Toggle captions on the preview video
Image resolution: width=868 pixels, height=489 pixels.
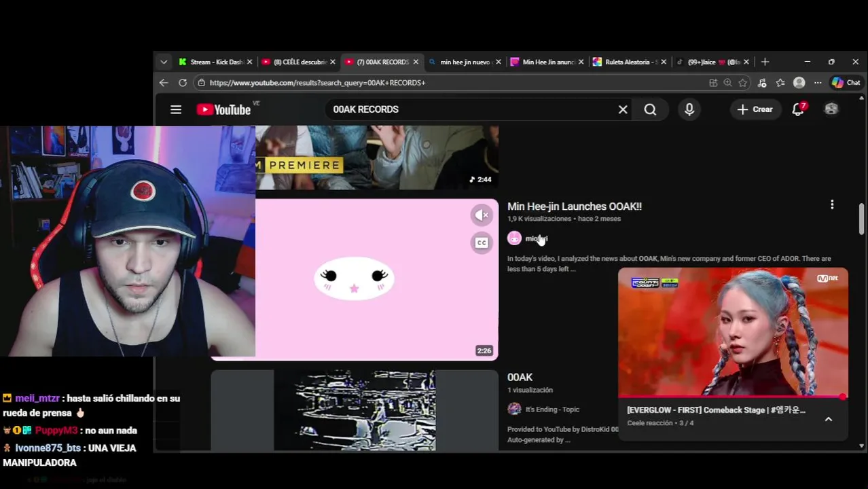pyautogui.click(x=482, y=242)
